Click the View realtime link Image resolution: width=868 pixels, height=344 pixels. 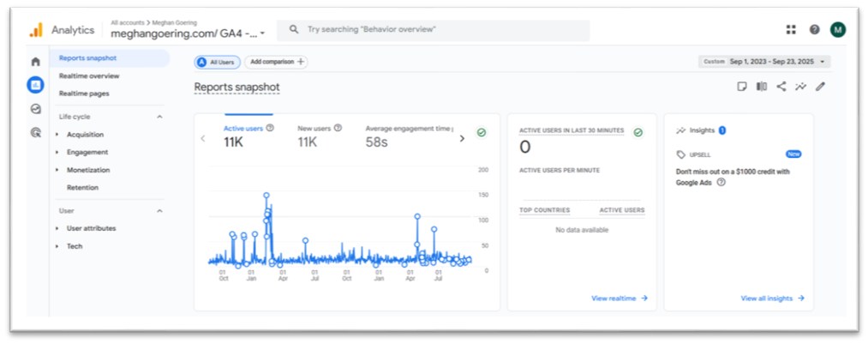tap(619, 299)
